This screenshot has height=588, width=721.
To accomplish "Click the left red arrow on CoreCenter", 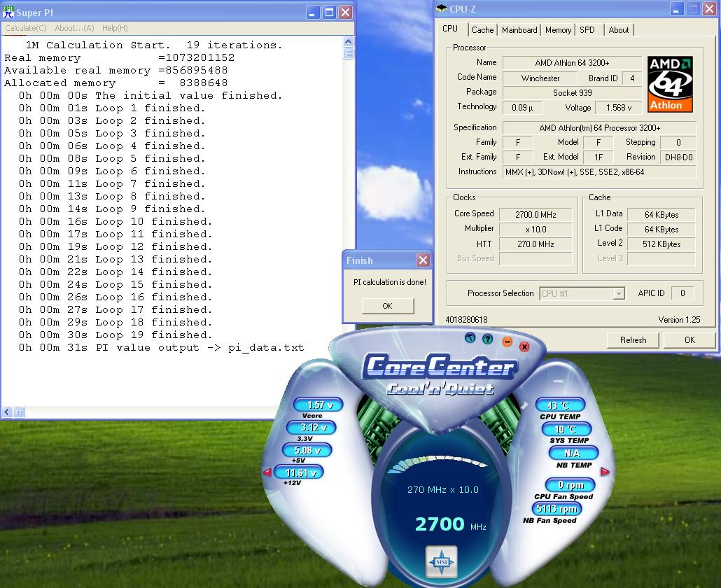I will click(x=267, y=472).
